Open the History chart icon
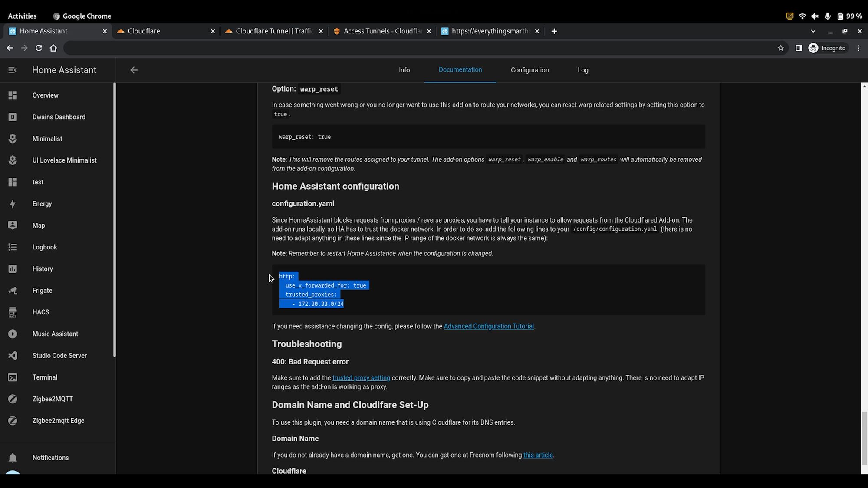The height and width of the screenshot is (488, 868). (13, 269)
